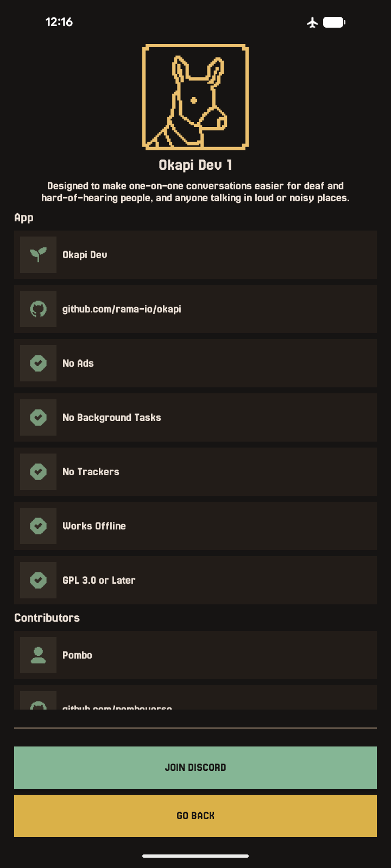Tap the partially hidden pomboverse GitHub row
This screenshot has width=391, height=868.
point(195,698)
